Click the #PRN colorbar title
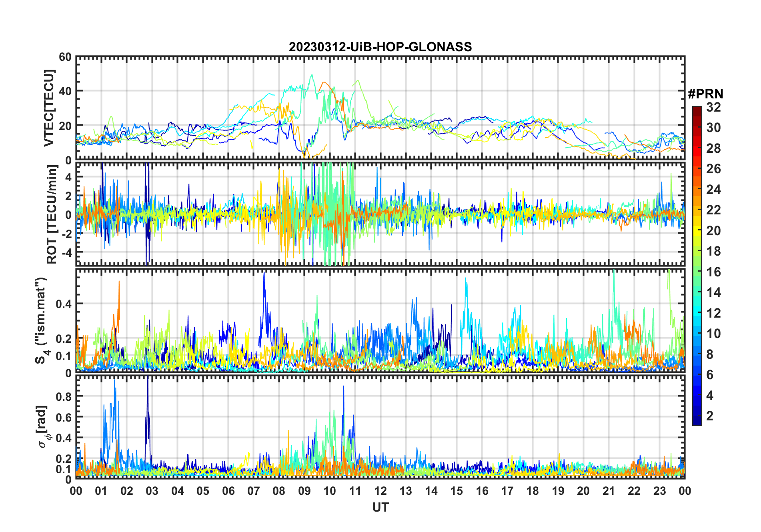The width and height of the screenshot is (761, 532). pos(705,94)
